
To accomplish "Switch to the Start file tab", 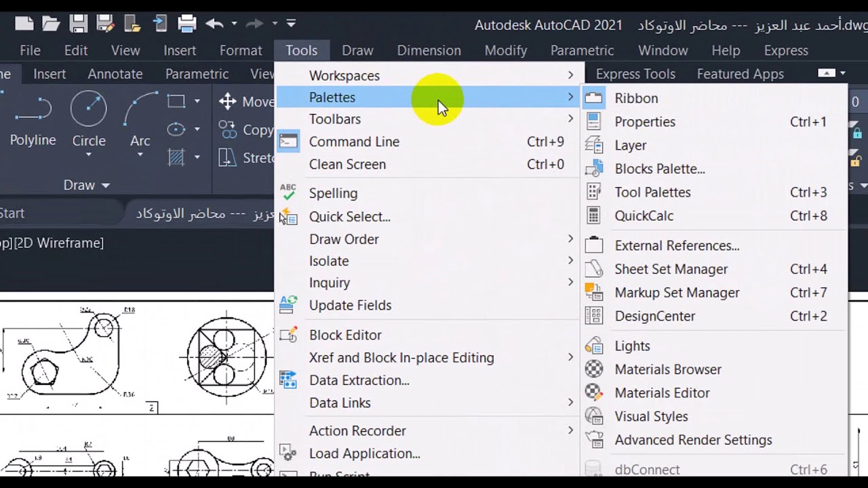I will click(x=12, y=213).
